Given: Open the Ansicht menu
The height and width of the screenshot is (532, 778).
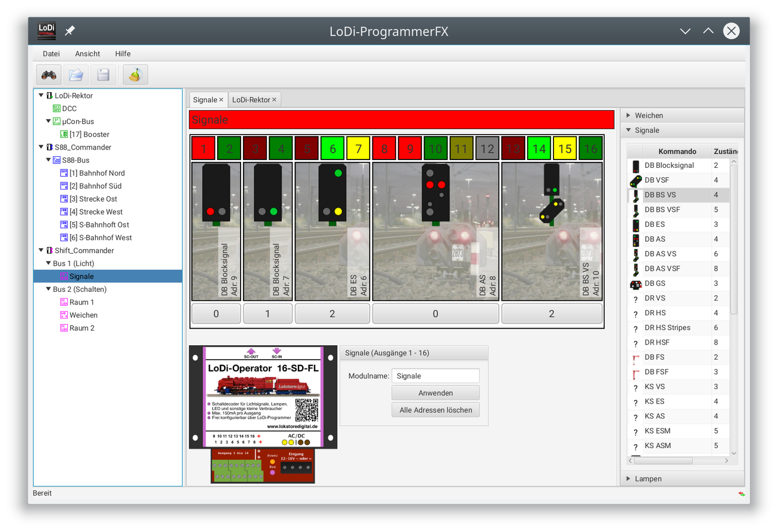Looking at the screenshot, I should 88,54.
